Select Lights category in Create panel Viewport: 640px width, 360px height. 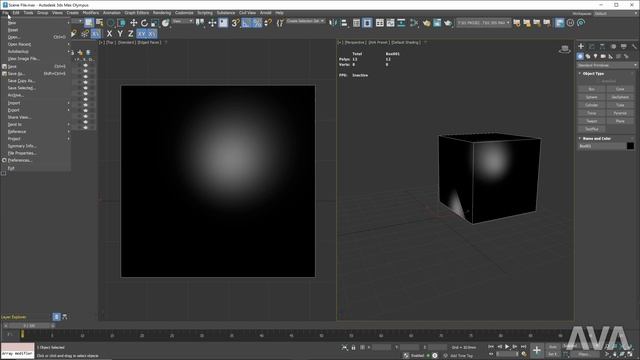(596, 56)
